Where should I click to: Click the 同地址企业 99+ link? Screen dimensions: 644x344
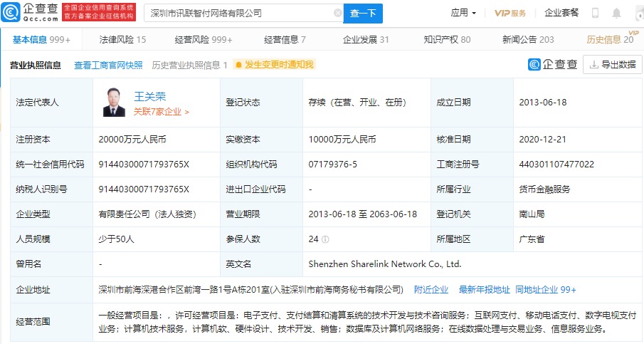[545, 290]
